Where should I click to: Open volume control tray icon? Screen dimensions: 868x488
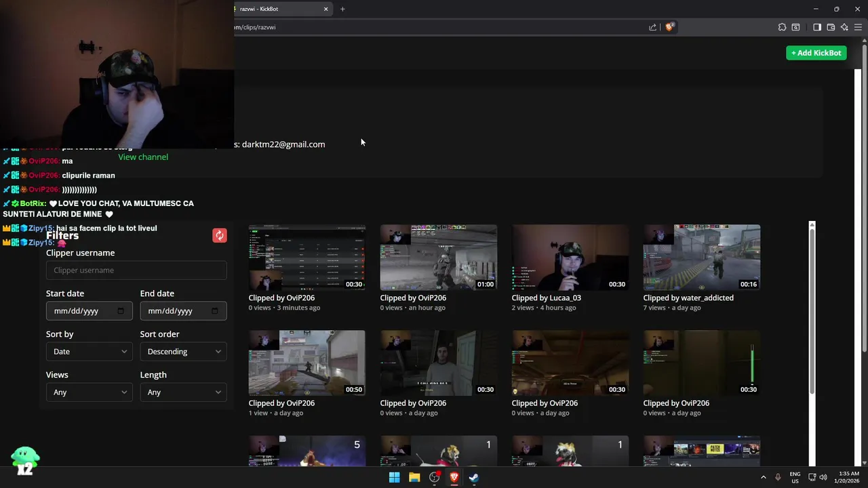(x=823, y=477)
